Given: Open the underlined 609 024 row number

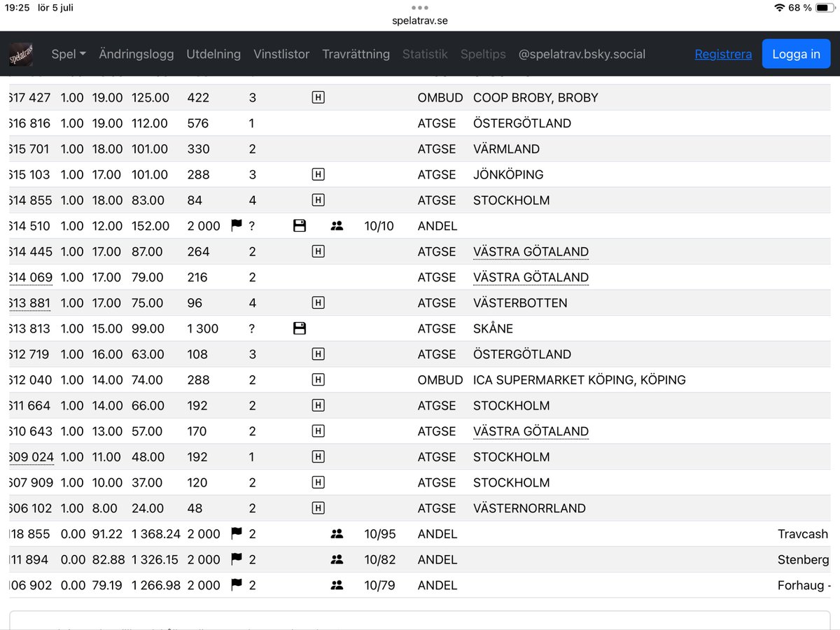Looking at the screenshot, I should (x=31, y=457).
